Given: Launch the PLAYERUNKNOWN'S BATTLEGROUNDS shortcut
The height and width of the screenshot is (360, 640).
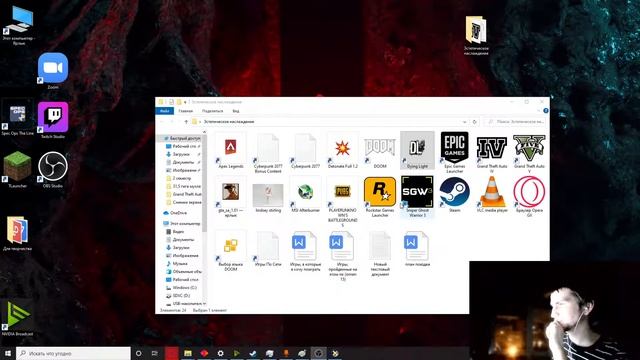Looking at the screenshot, I should tap(342, 202).
